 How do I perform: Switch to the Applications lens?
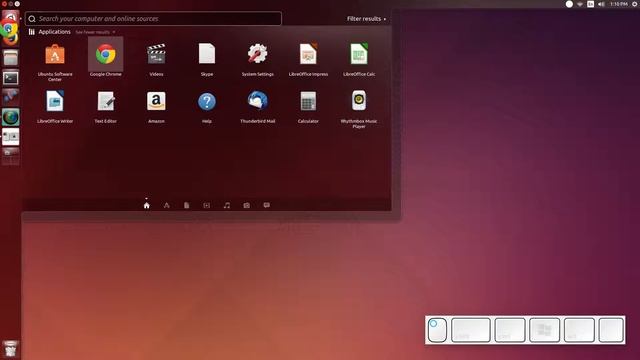167,205
